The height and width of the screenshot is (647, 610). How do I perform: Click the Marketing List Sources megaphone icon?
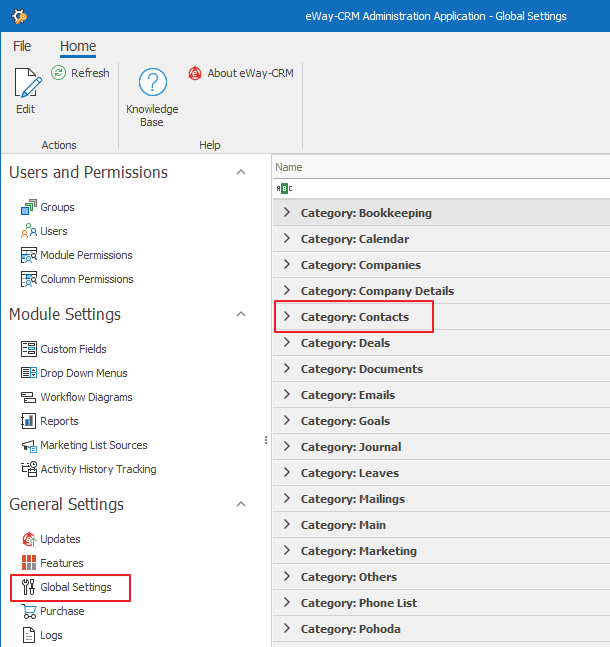pos(29,445)
